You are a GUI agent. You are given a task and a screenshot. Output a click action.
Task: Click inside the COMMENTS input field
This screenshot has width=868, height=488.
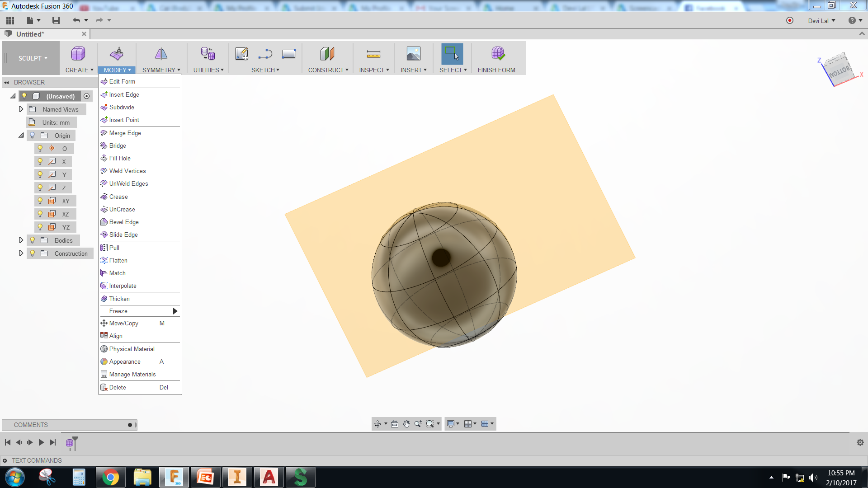point(68,425)
